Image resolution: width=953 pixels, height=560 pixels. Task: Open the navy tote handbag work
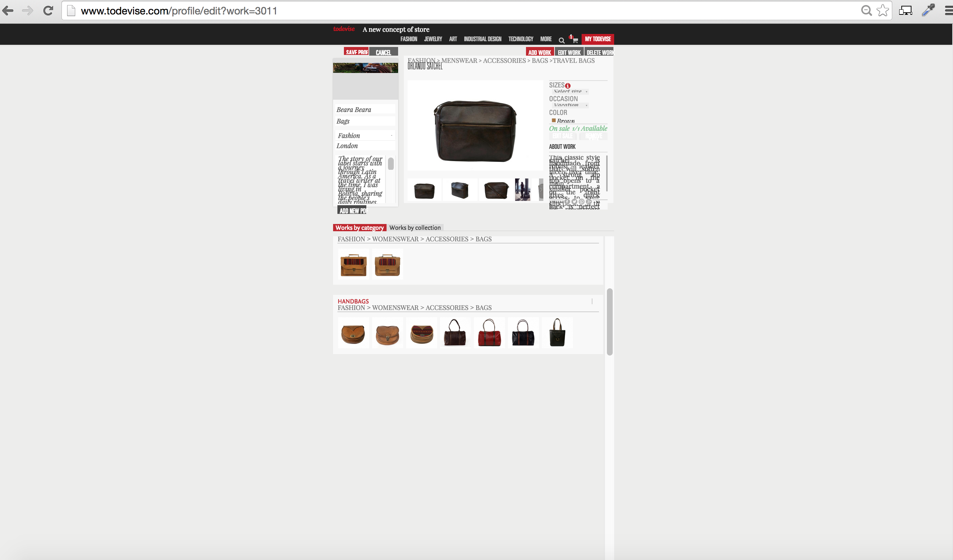coord(523,333)
